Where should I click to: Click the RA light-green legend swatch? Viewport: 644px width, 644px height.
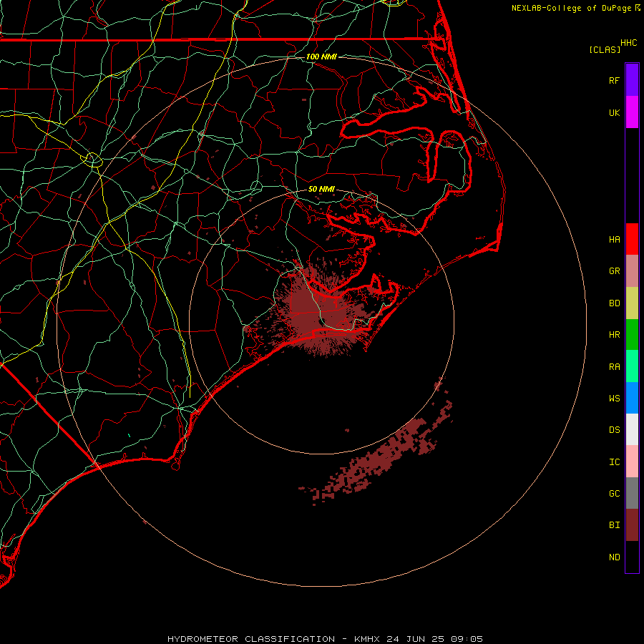click(x=632, y=366)
